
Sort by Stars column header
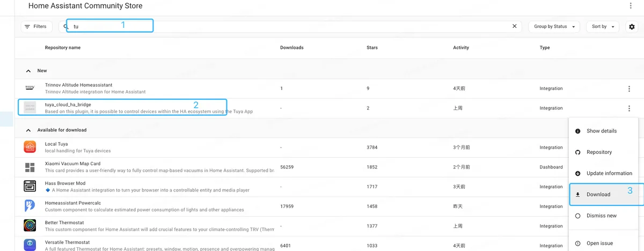(372, 48)
